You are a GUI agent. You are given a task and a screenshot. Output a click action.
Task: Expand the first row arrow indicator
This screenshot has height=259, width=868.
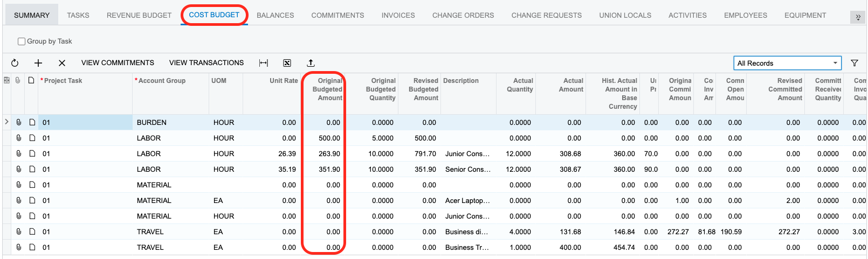click(x=6, y=122)
